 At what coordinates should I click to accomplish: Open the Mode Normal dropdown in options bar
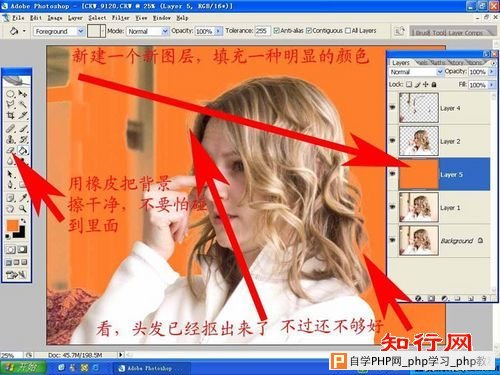click(x=147, y=31)
